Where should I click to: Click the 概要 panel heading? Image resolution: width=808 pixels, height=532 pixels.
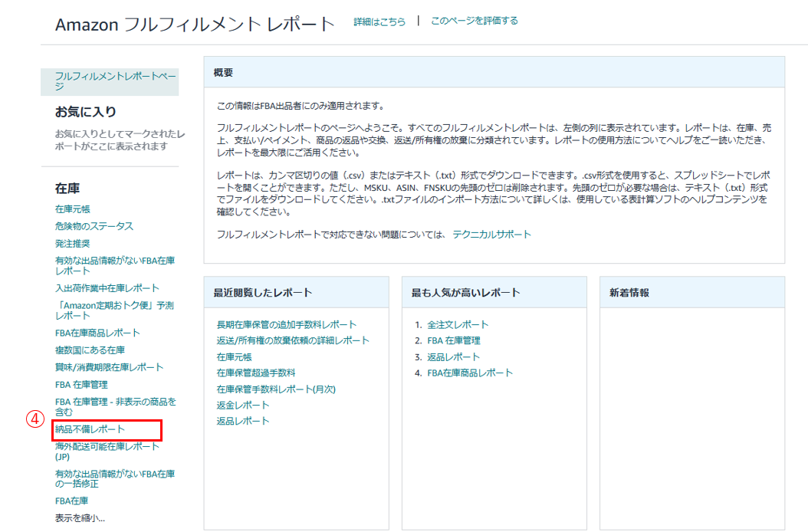tap(223, 73)
